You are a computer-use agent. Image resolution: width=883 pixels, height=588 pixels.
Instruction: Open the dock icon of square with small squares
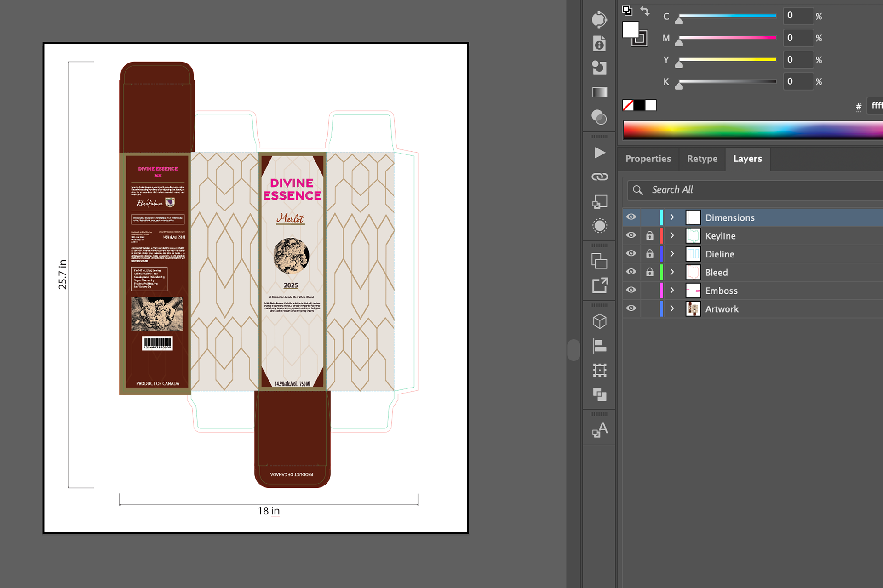599,201
